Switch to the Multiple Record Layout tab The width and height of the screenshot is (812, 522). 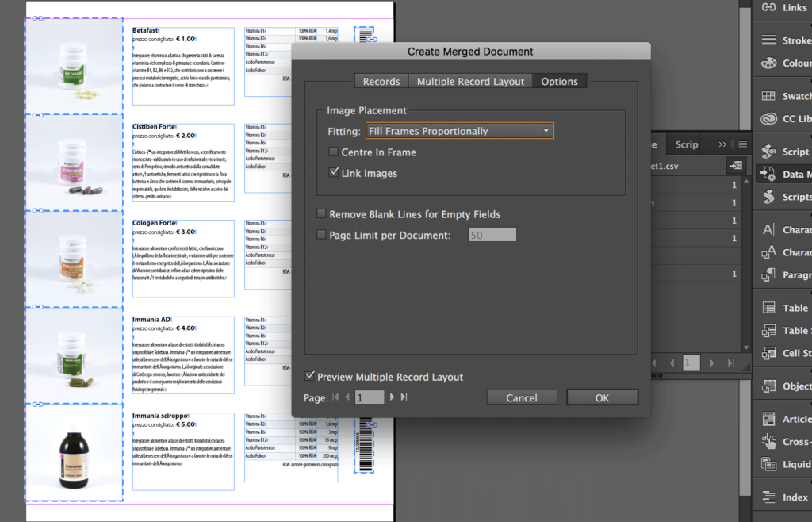[470, 81]
